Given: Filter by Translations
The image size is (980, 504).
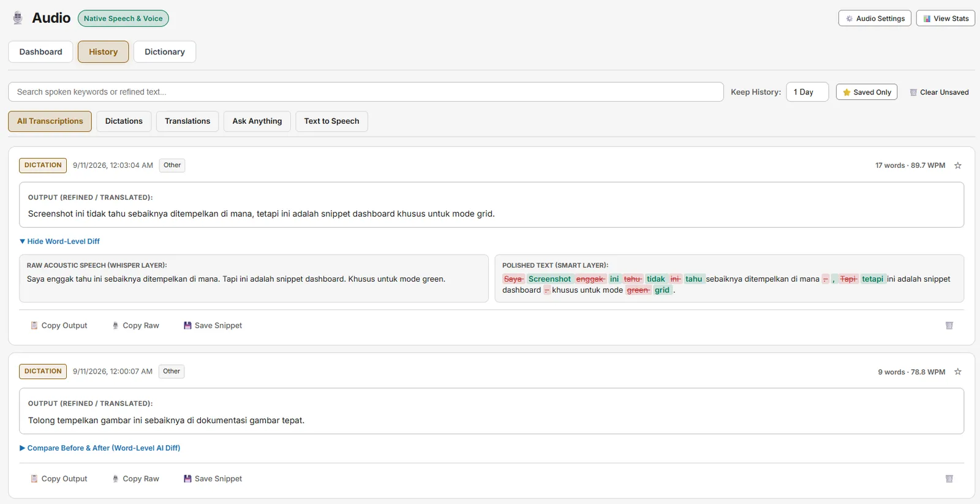Looking at the screenshot, I should [x=187, y=121].
